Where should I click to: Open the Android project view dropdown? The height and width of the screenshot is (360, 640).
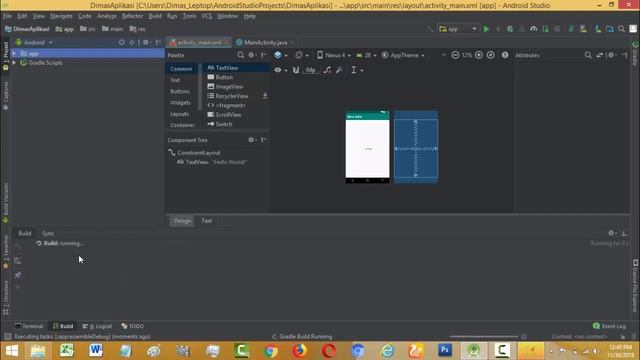pyautogui.click(x=34, y=42)
